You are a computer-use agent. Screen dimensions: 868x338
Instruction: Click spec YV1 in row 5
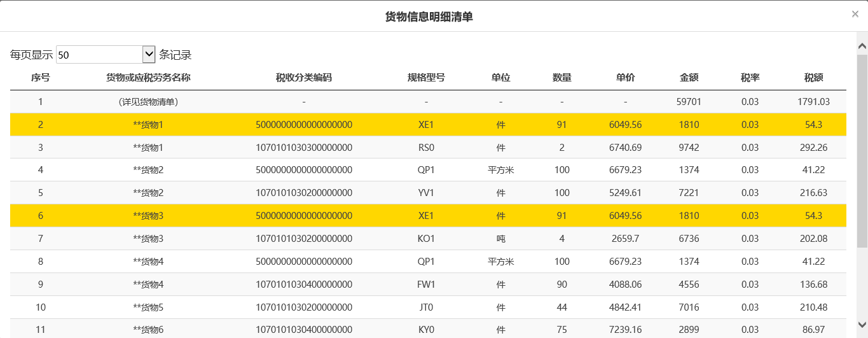coord(426,192)
